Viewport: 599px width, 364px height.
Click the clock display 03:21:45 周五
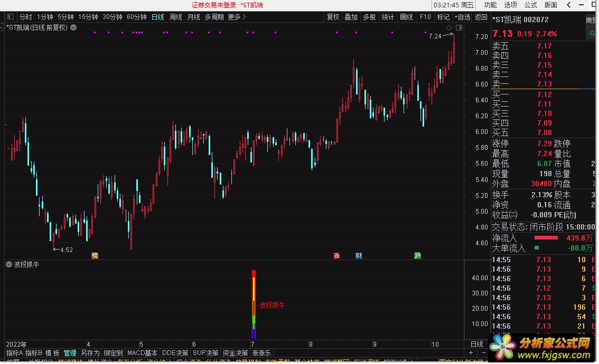[453, 5]
